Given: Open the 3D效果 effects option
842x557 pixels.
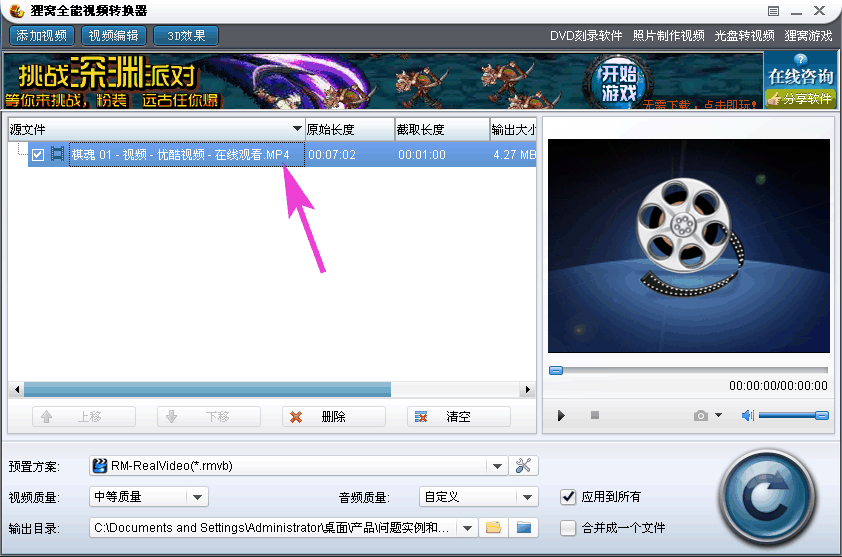Looking at the screenshot, I should pos(186,36).
